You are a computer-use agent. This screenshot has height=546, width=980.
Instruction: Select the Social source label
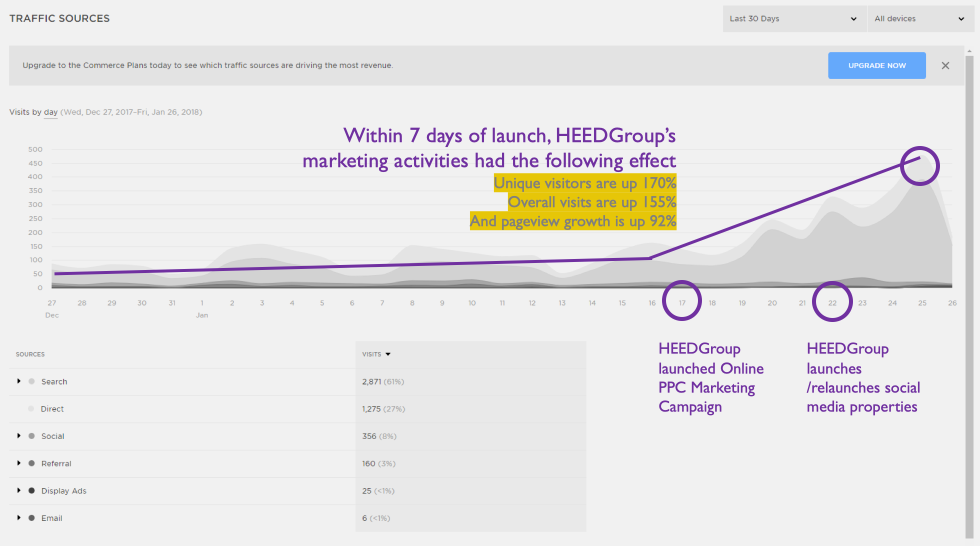52,436
